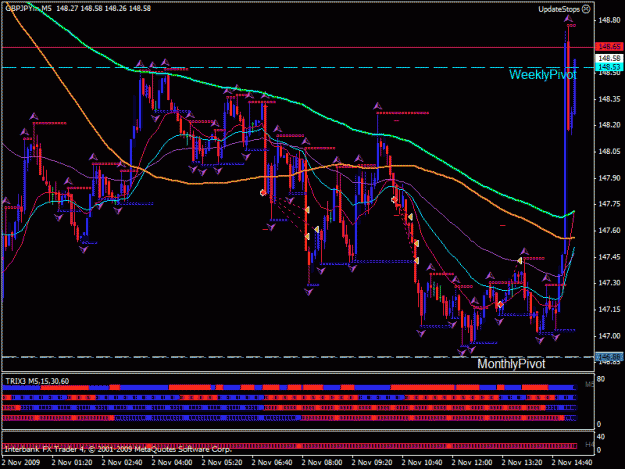Image resolution: width=625 pixels, height=469 pixels.
Task: Click the 2 Nov 10:40 time label
Action: click(x=422, y=463)
